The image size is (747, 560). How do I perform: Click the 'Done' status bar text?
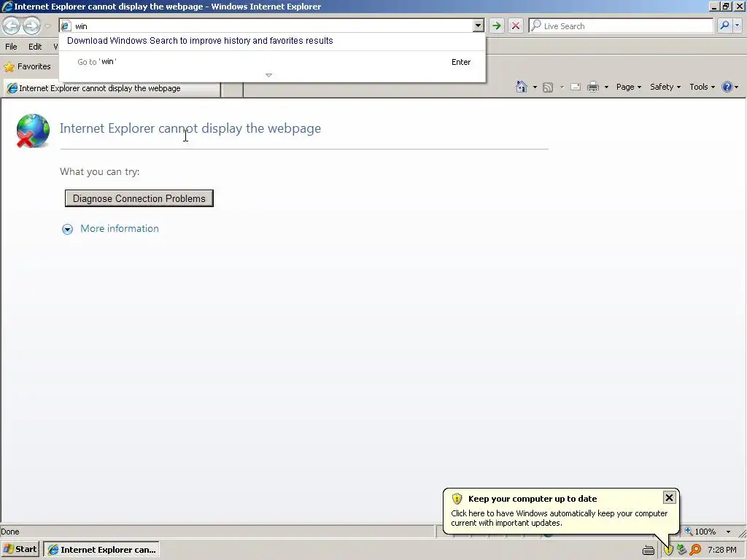[x=10, y=532]
